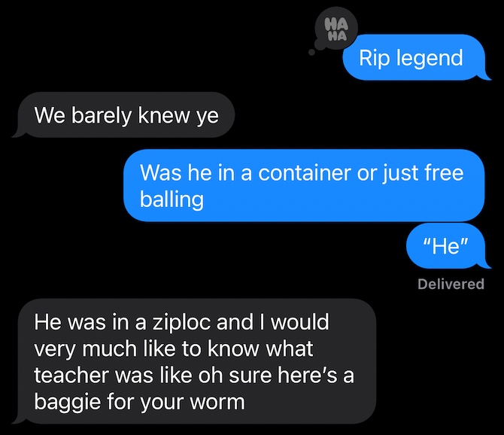Image resolution: width=504 pixels, height=435 pixels.
Task: Click the small dot of the tapback bubble
Action: click(311, 53)
